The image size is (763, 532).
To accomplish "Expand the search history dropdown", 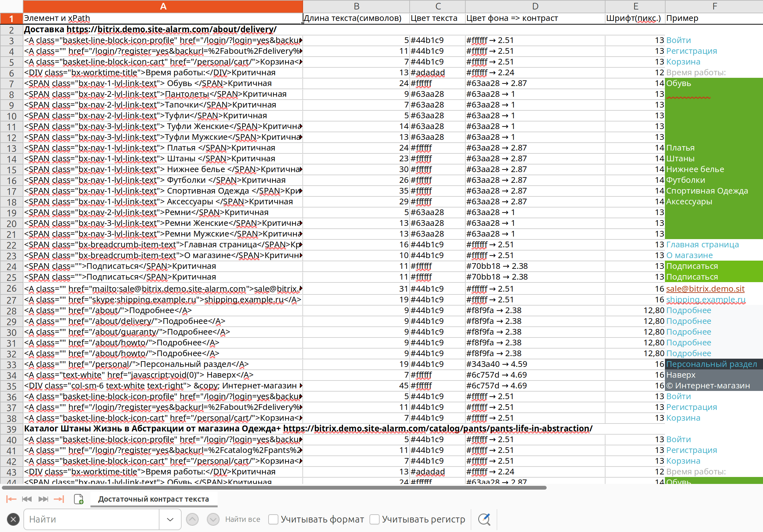I will point(170,519).
